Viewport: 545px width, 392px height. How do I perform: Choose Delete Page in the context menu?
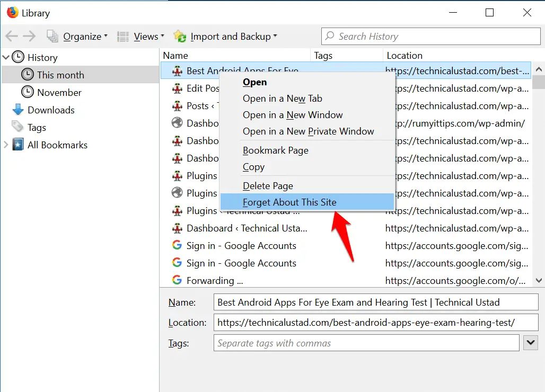pos(307,186)
